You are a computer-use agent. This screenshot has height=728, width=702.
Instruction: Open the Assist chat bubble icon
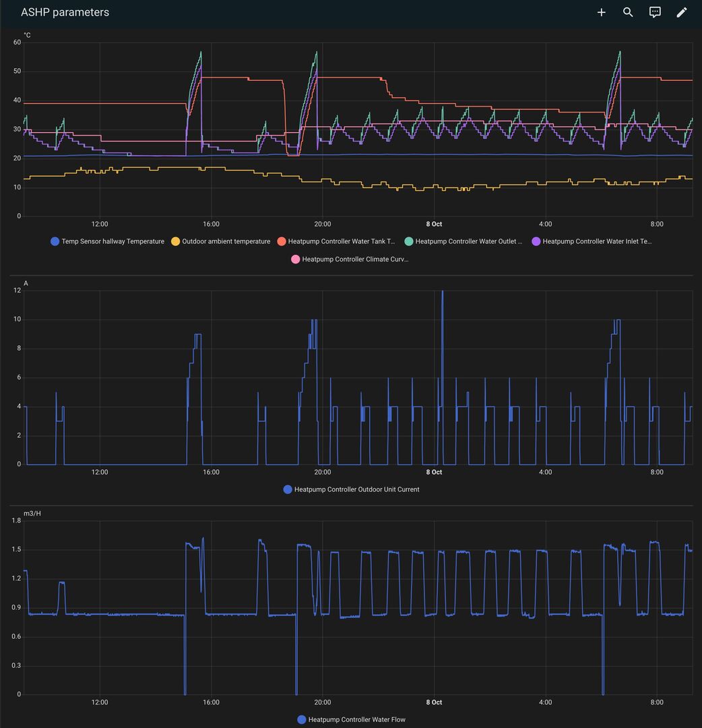[x=655, y=12]
